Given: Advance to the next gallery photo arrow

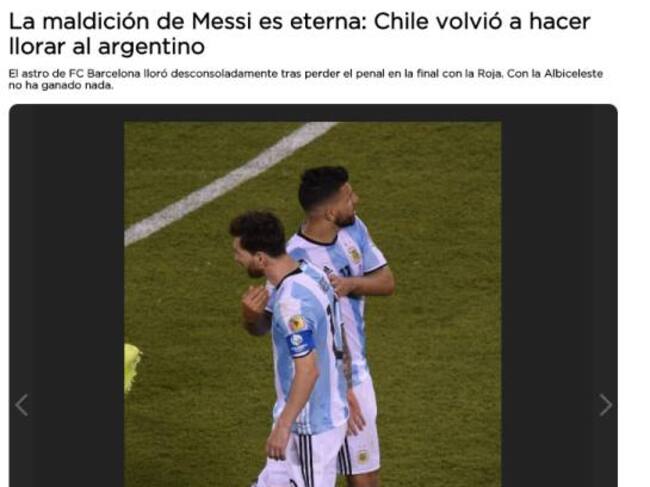Looking at the screenshot, I should coord(605,405).
